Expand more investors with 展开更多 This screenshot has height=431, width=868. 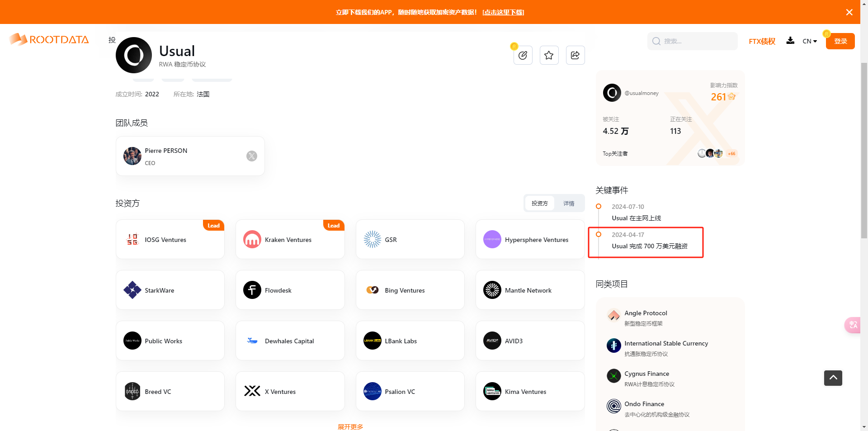(350, 426)
